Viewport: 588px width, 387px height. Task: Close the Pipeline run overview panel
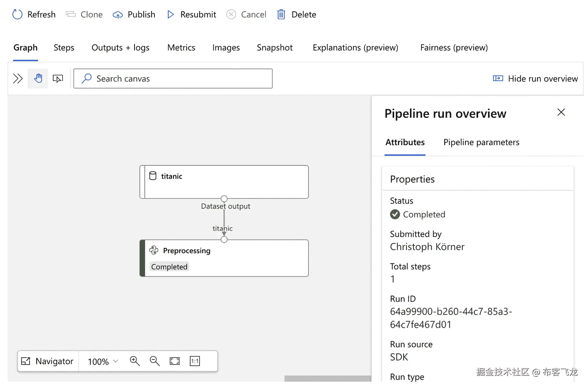point(561,112)
